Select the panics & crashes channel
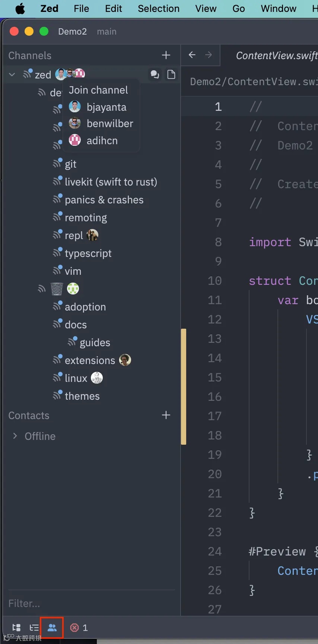The width and height of the screenshot is (318, 644). pyautogui.click(x=104, y=200)
